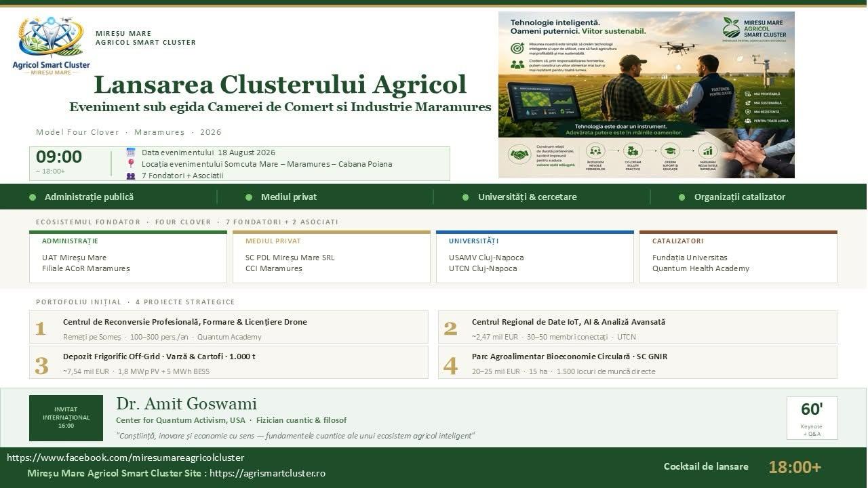Click the Parc Agroalimentar Bioeconomie Circulară title

570,357
